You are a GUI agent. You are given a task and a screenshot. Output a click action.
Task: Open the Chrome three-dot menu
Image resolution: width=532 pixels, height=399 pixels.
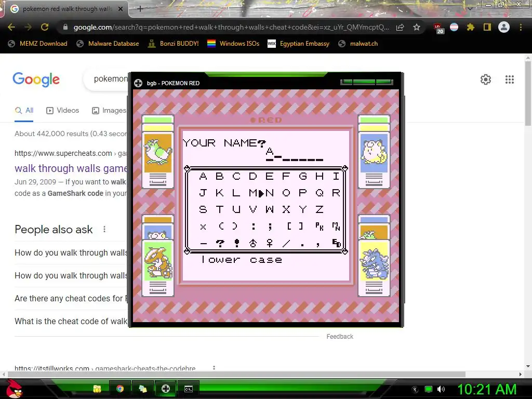[x=521, y=27]
